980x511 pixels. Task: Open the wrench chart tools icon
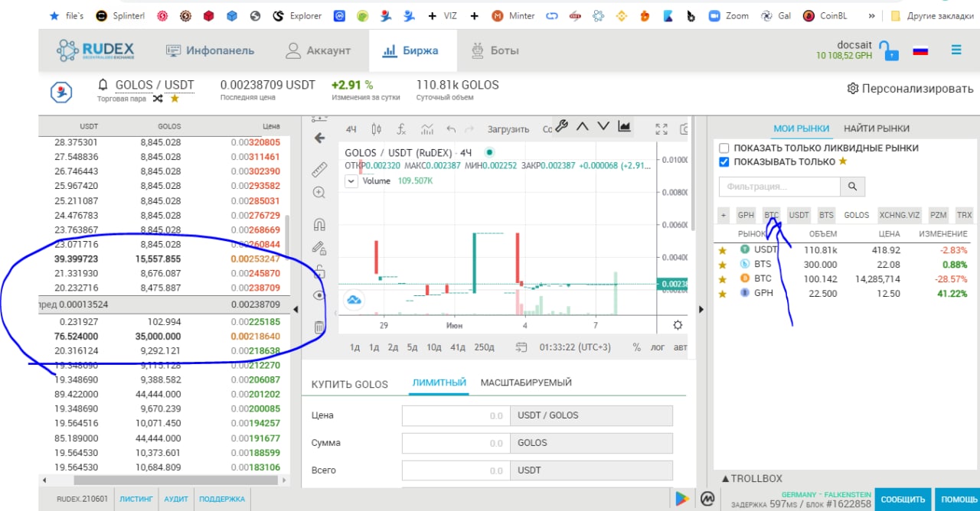click(561, 126)
